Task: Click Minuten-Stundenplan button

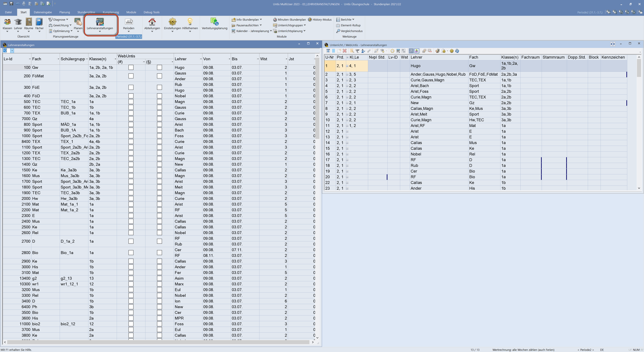Action: point(289,19)
